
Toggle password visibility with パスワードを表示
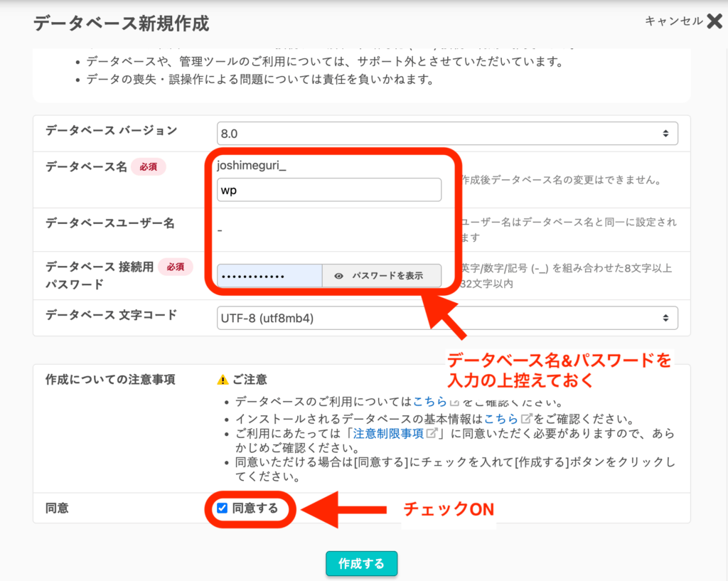pyautogui.click(x=382, y=276)
